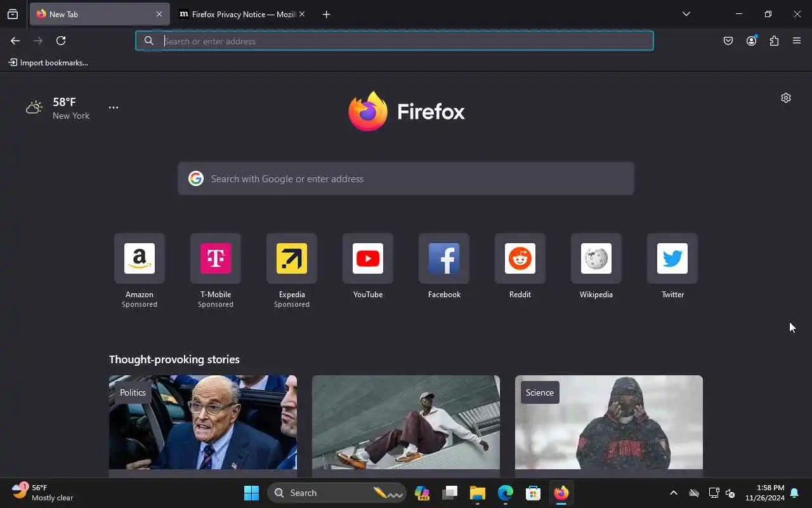Focus the Search with Google field
812x508 pixels.
(406, 178)
